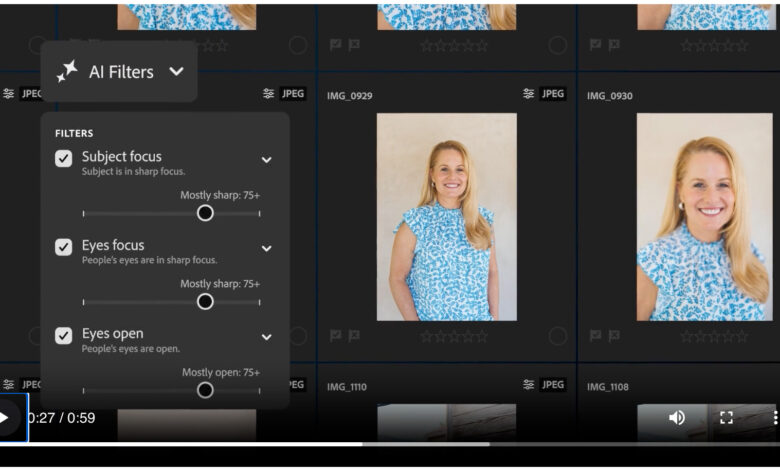Open the IMG_0929 photo thumbnail
The image size is (780, 470).
(447, 217)
